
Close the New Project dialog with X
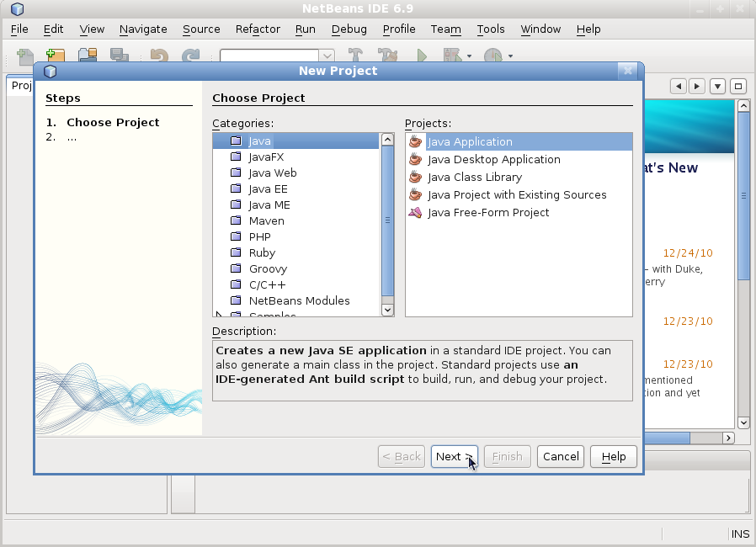click(628, 71)
